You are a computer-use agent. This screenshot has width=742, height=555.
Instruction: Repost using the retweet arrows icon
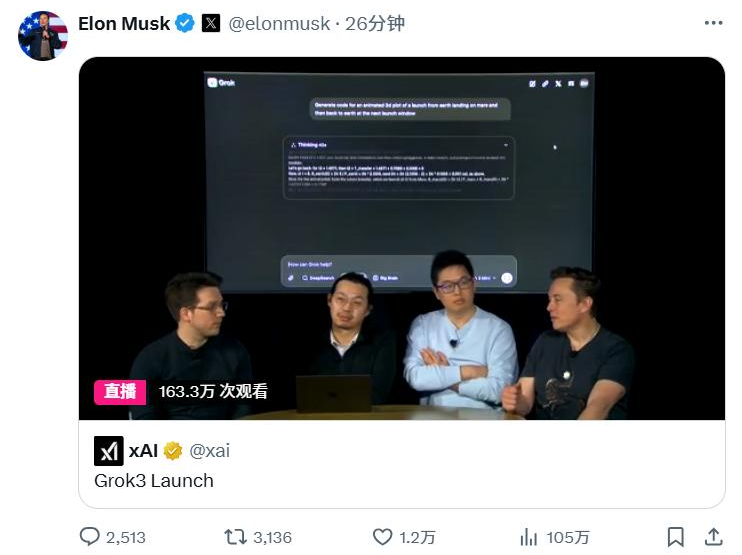pyautogui.click(x=235, y=537)
